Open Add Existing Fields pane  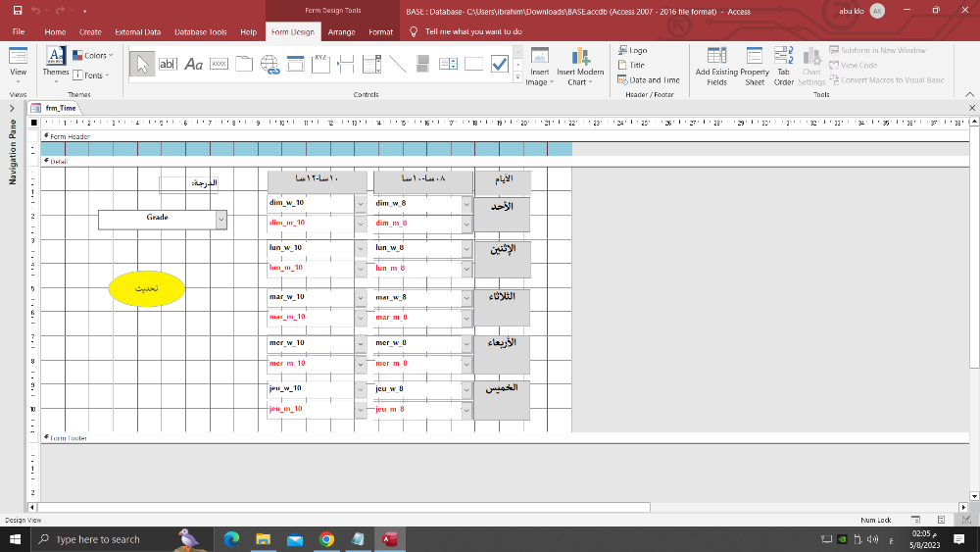point(716,67)
